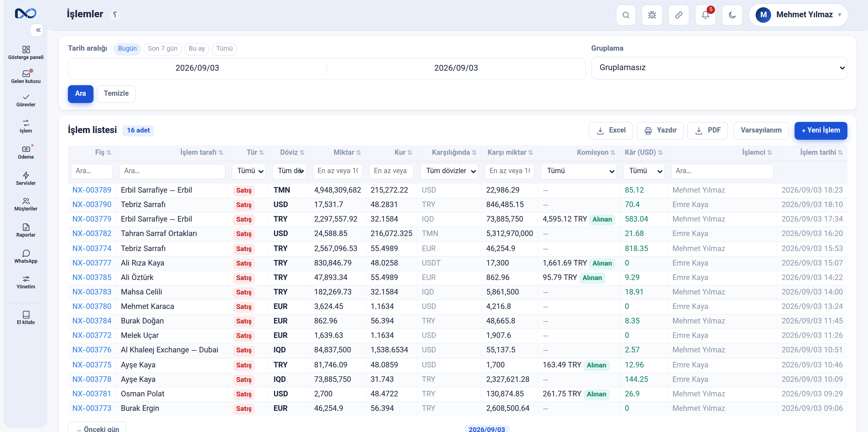
Task: Select the Son 7 gün chip
Action: [x=163, y=48]
